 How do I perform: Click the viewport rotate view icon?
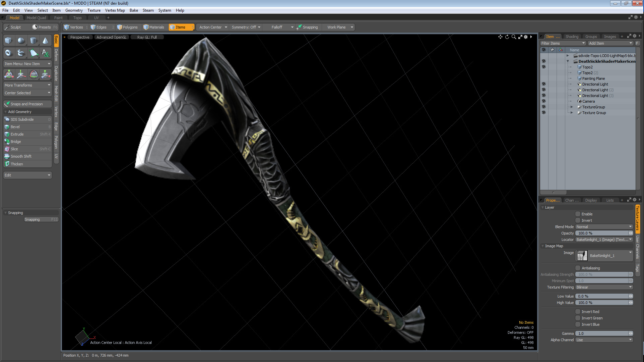(x=507, y=37)
